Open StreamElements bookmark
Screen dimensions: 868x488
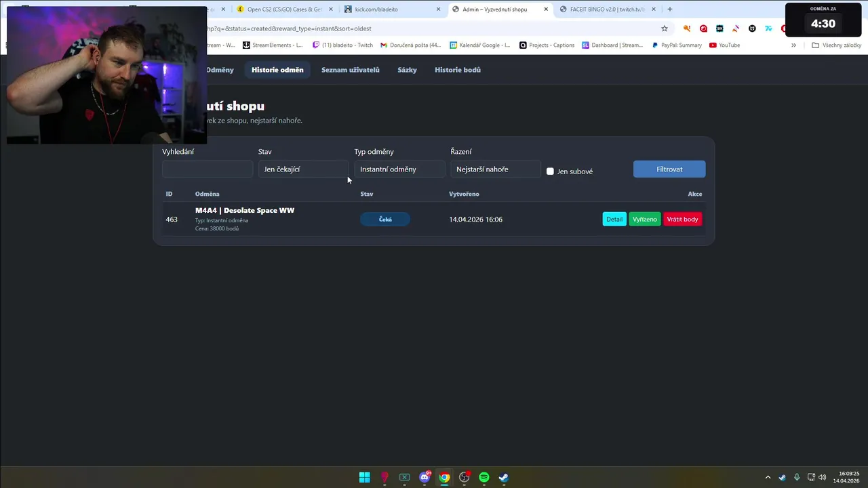click(272, 45)
